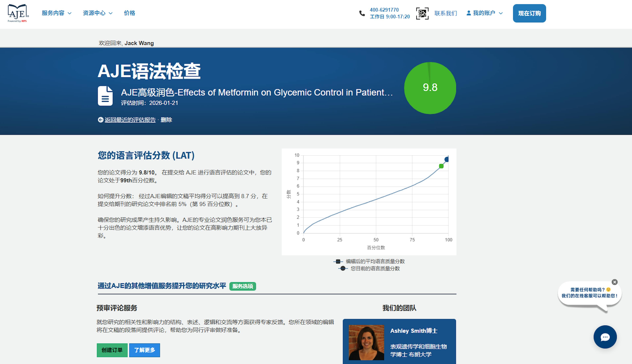
Task: Open the 我的账户 dropdown
Action: pos(485,13)
